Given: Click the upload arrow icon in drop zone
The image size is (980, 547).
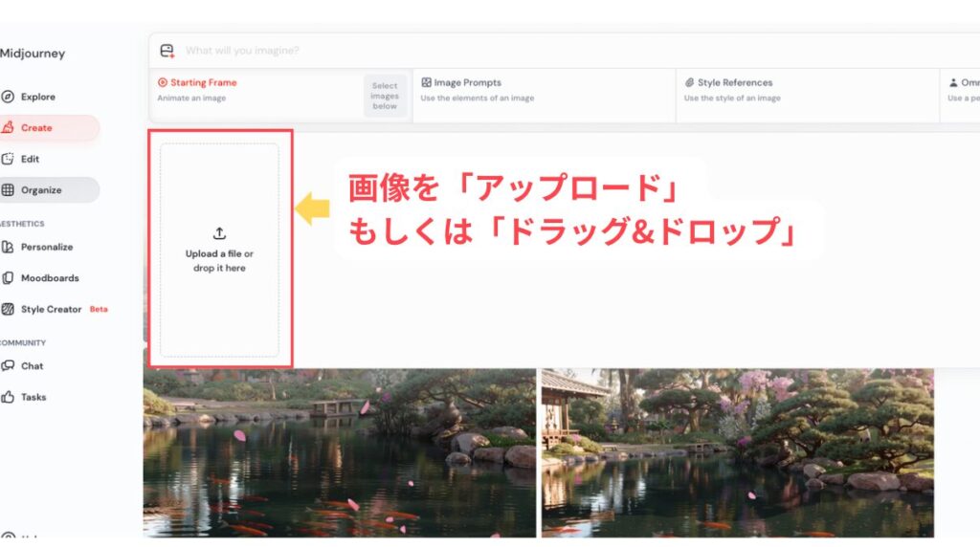Looking at the screenshot, I should (219, 233).
